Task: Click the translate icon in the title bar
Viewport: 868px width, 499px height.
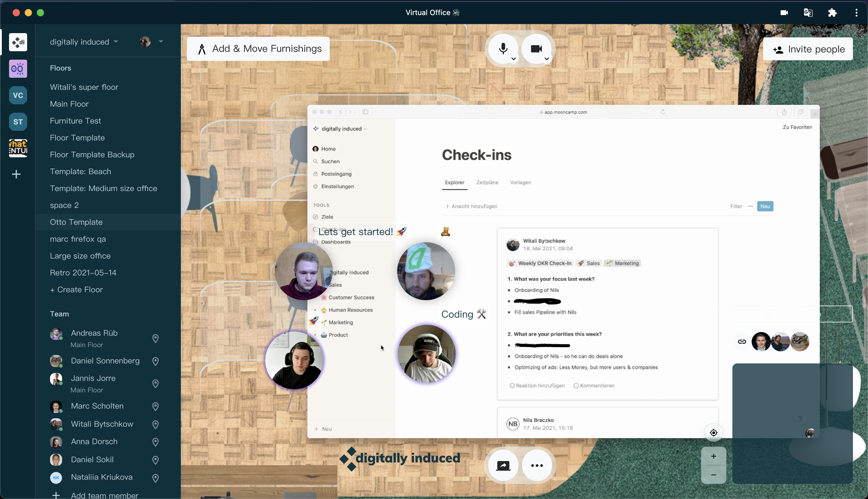Action: click(x=808, y=12)
